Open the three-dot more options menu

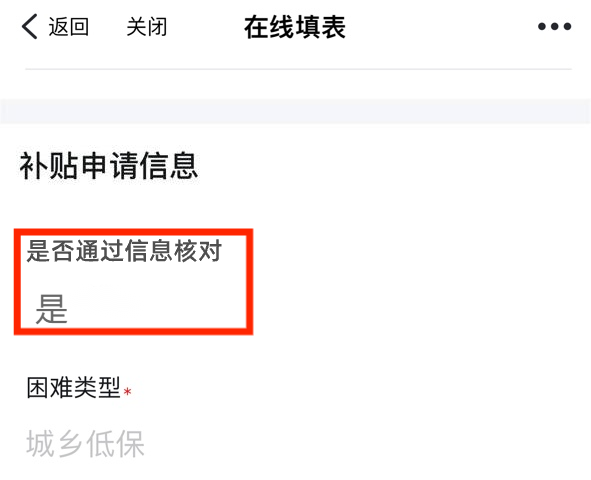tap(554, 26)
